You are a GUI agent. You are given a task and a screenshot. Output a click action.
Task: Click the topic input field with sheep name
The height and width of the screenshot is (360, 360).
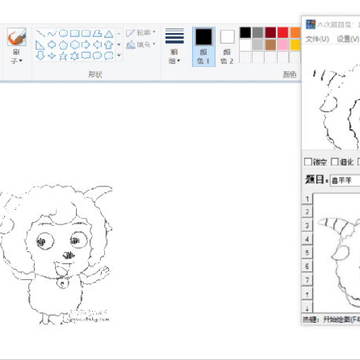(x=345, y=181)
